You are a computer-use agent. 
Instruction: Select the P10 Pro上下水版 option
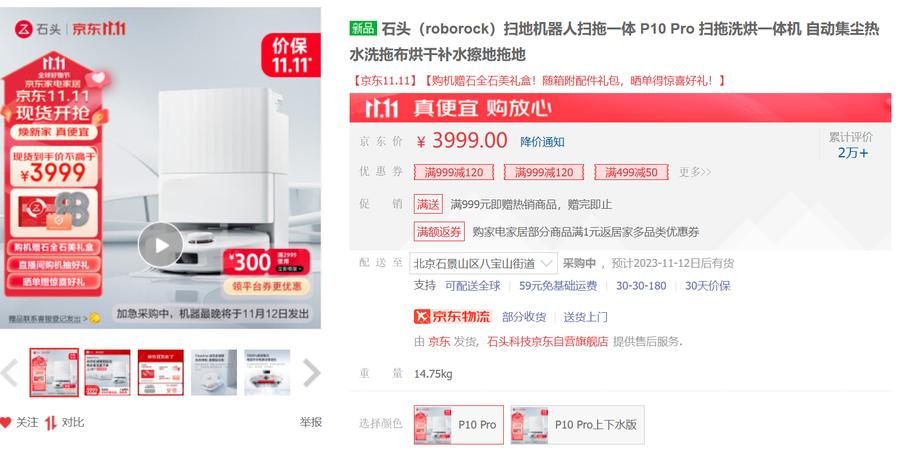pos(577,425)
